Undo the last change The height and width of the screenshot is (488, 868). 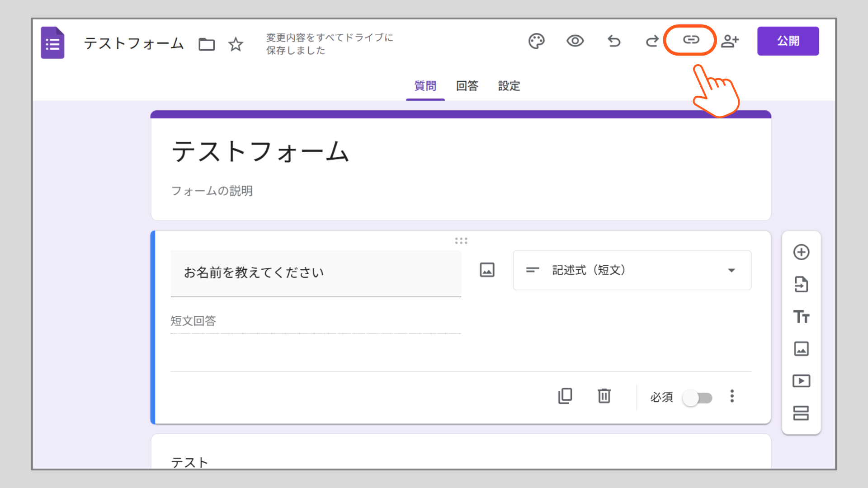click(613, 41)
